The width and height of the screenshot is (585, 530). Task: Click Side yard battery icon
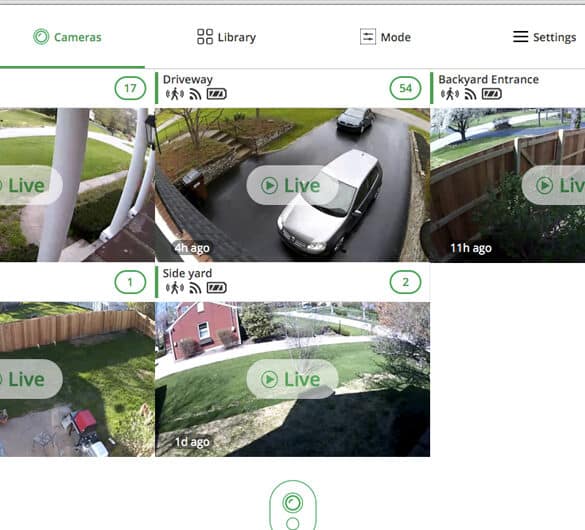(217, 288)
